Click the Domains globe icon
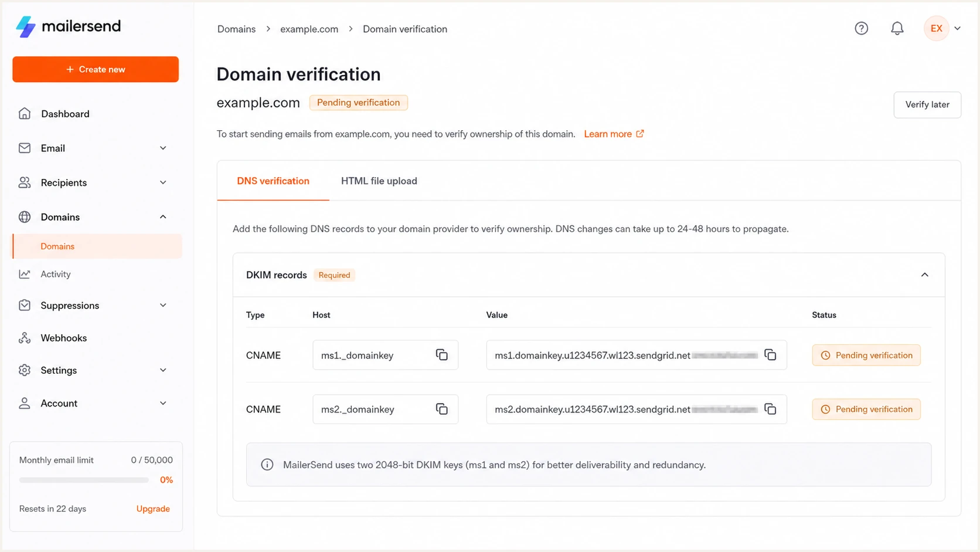The height and width of the screenshot is (552, 980). point(25,217)
